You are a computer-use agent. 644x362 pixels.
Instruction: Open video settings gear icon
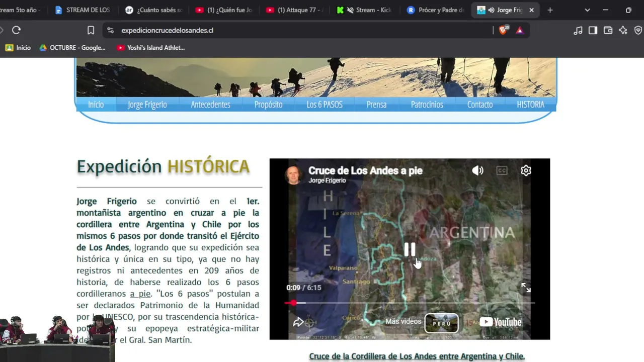(526, 170)
